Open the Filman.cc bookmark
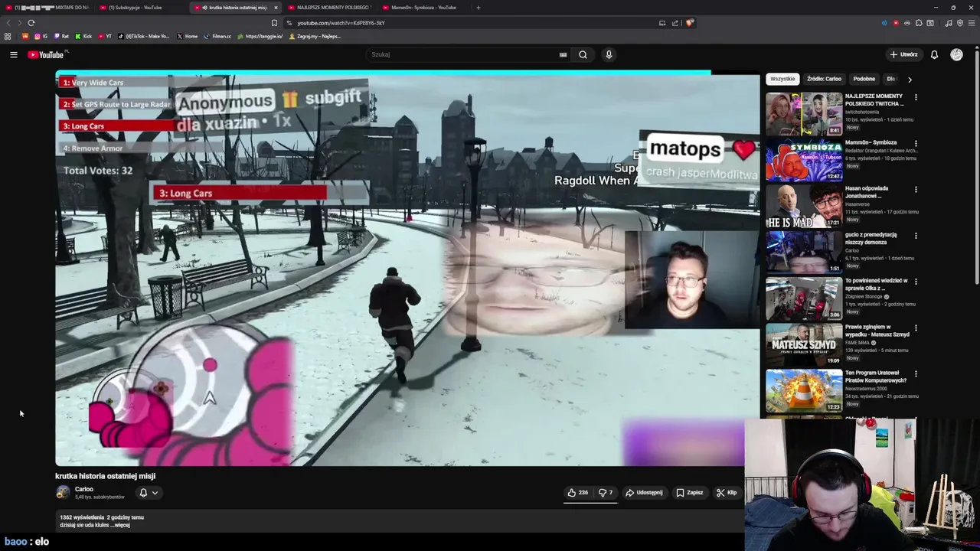Image resolution: width=980 pixels, height=551 pixels. click(x=217, y=36)
